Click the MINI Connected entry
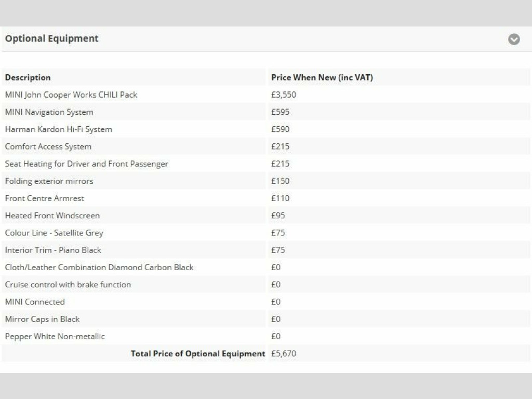Screen dimensions: 532x399 [x=35, y=301]
